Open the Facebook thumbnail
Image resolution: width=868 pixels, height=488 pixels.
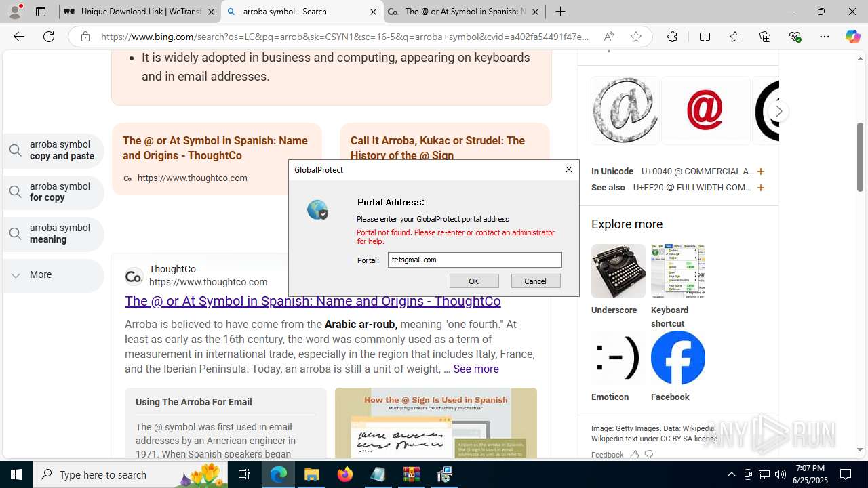point(678,358)
